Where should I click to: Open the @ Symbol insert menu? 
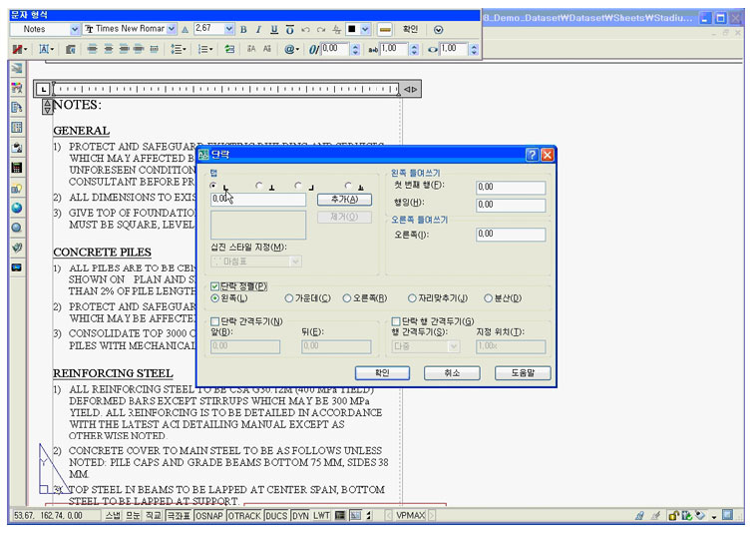(291, 49)
